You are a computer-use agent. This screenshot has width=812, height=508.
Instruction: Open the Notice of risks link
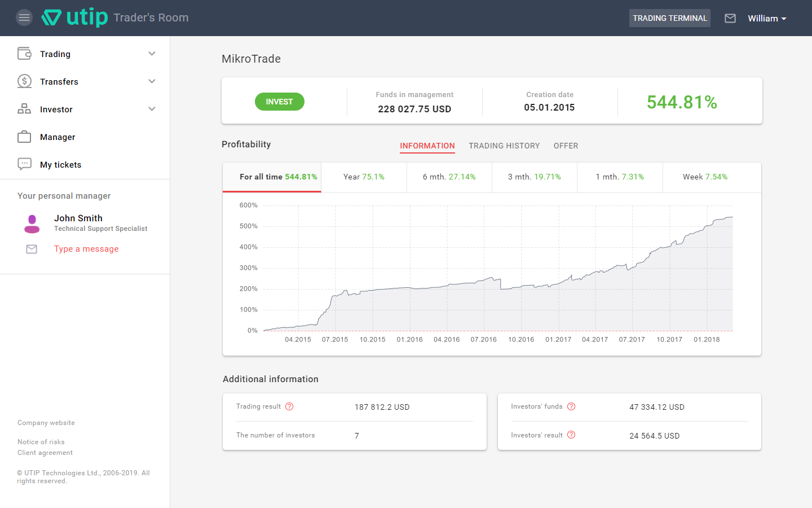(x=41, y=442)
